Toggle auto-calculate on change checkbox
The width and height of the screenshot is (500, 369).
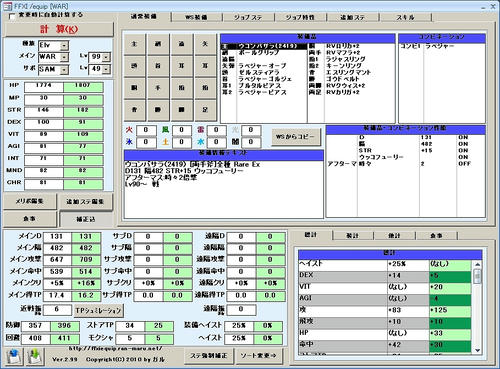pyautogui.click(x=12, y=16)
